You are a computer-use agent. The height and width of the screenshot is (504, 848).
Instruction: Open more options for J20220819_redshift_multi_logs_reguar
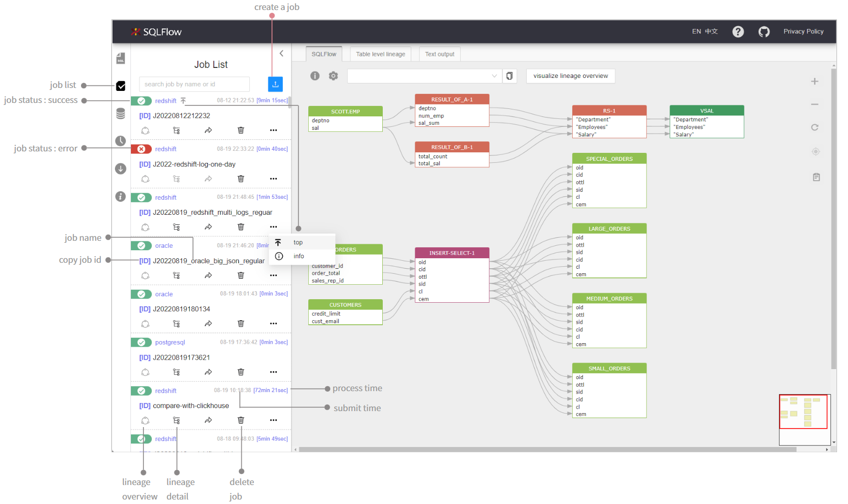pyautogui.click(x=273, y=227)
